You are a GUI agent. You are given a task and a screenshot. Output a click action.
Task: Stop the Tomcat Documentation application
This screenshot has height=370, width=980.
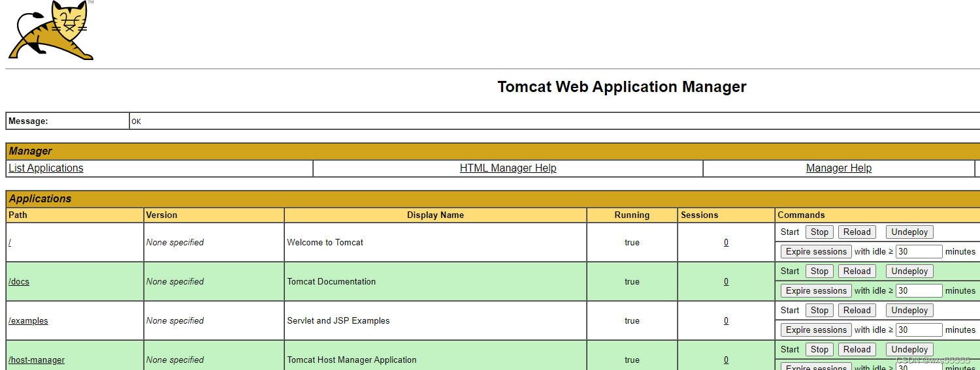click(x=819, y=271)
